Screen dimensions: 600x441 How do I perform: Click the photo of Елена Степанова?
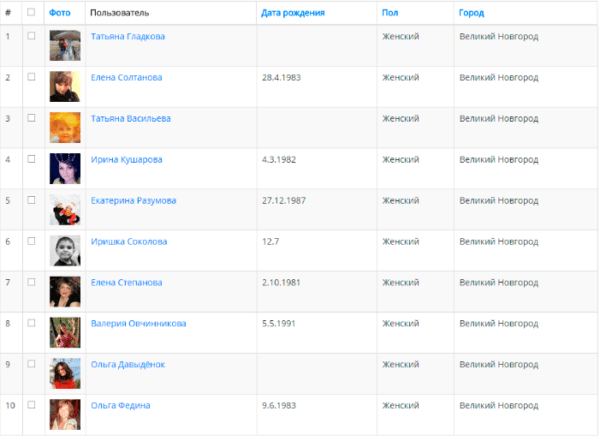[x=65, y=291]
